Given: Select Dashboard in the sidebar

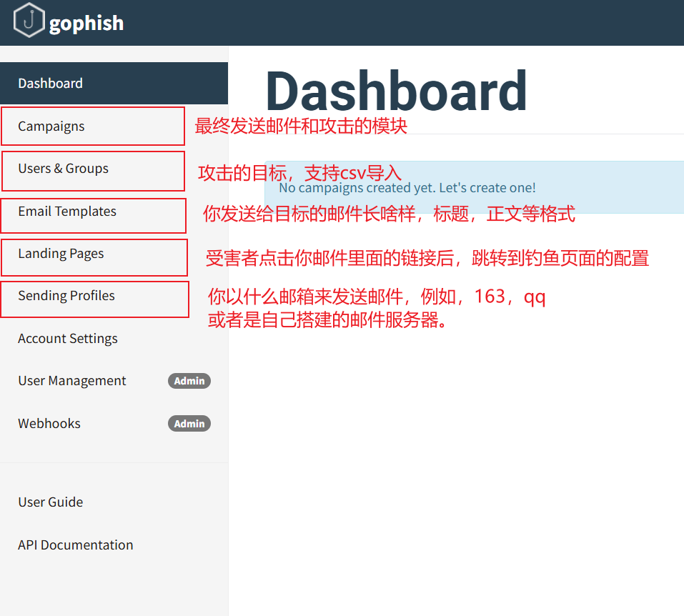Looking at the screenshot, I should tap(50, 84).
